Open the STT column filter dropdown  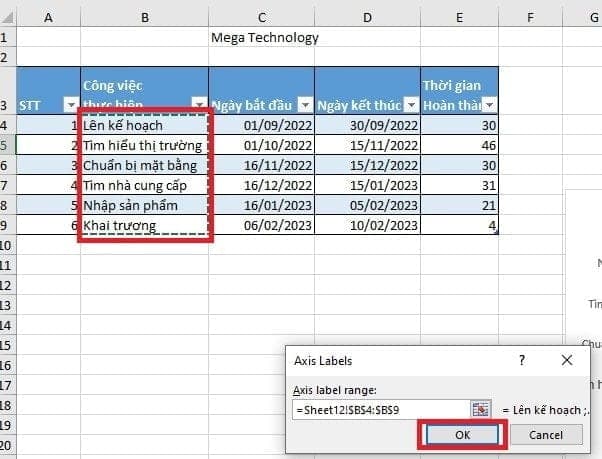point(71,104)
